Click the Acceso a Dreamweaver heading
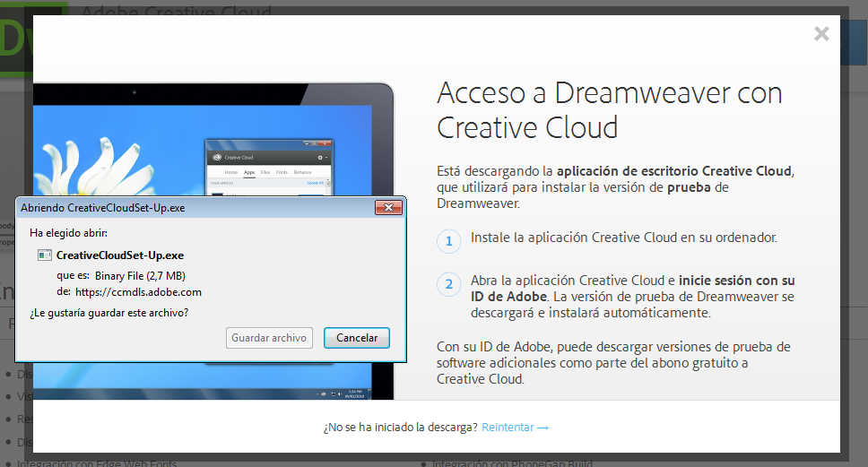Image resolution: width=868 pixels, height=467 pixels. point(609,110)
